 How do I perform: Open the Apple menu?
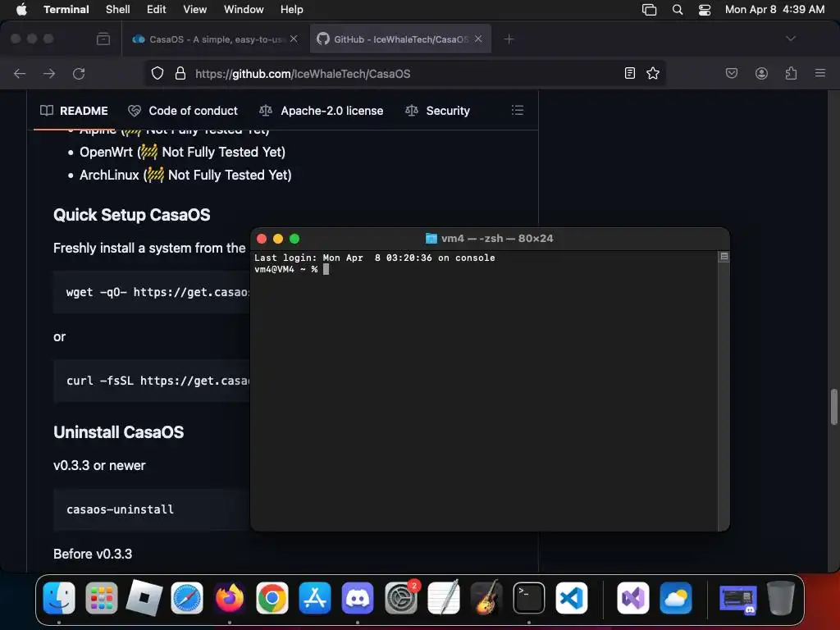[21, 9]
